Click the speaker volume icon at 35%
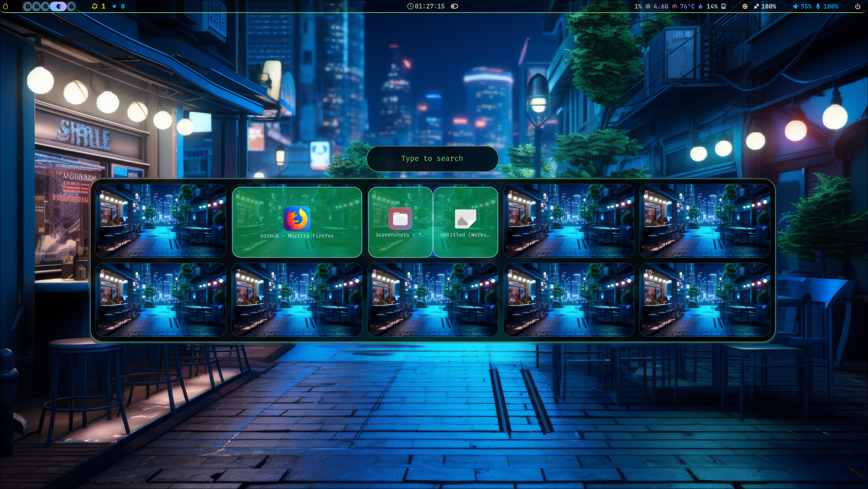868x489 pixels. coord(796,6)
